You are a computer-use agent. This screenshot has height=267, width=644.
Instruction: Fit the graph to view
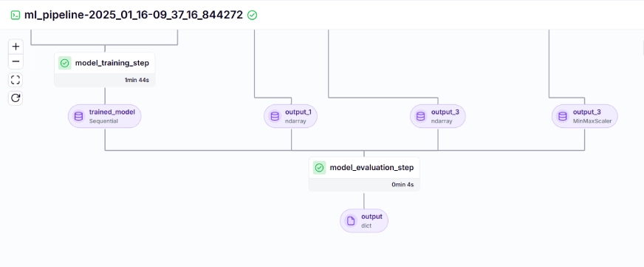[x=16, y=80]
